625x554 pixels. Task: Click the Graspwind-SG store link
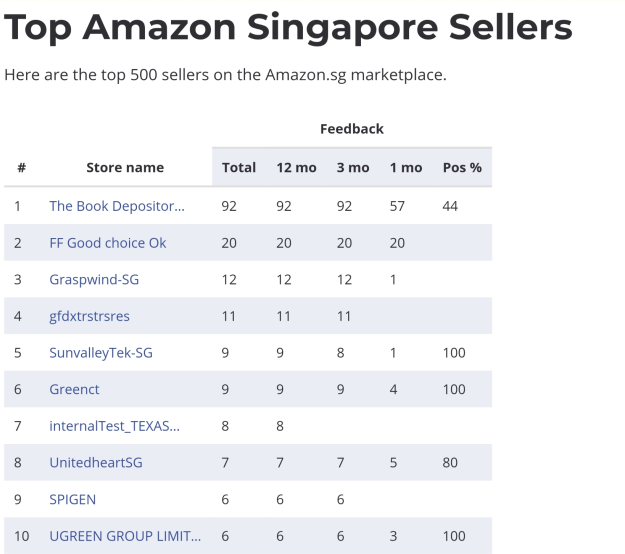pos(94,279)
